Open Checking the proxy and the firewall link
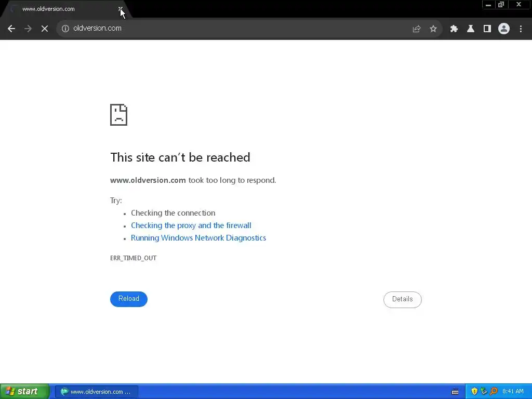Image resolution: width=532 pixels, height=399 pixels. coord(191,225)
